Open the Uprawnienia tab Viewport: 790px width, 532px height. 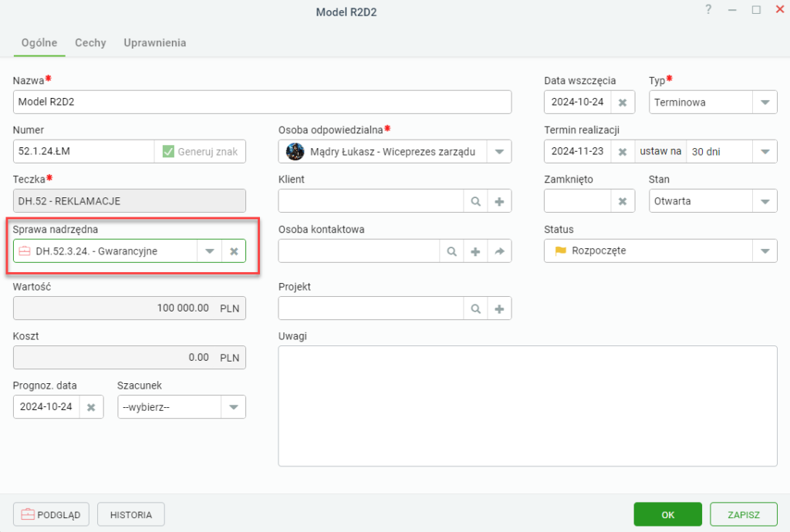pyautogui.click(x=155, y=42)
